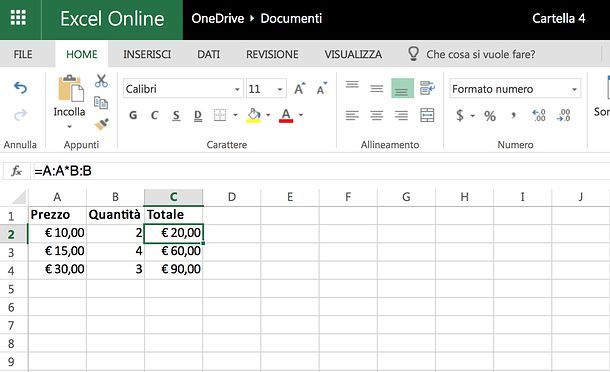Merge and center cells
The image size is (610, 372).
point(427,115)
